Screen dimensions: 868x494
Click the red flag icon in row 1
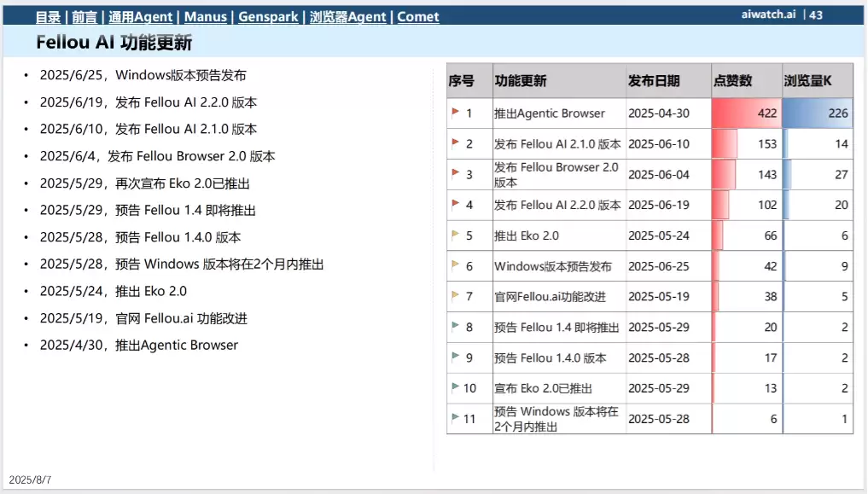455,113
